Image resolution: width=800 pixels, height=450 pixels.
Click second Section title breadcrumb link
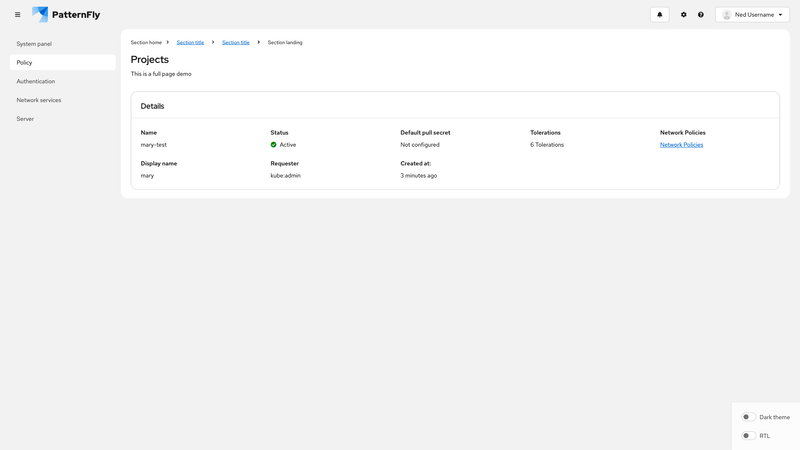(x=236, y=43)
